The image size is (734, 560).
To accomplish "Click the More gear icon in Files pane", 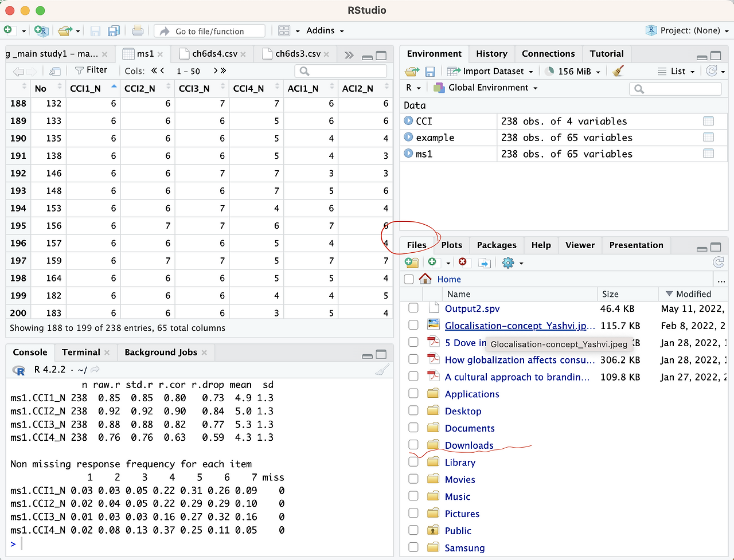I will pyautogui.click(x=508, y=263).
